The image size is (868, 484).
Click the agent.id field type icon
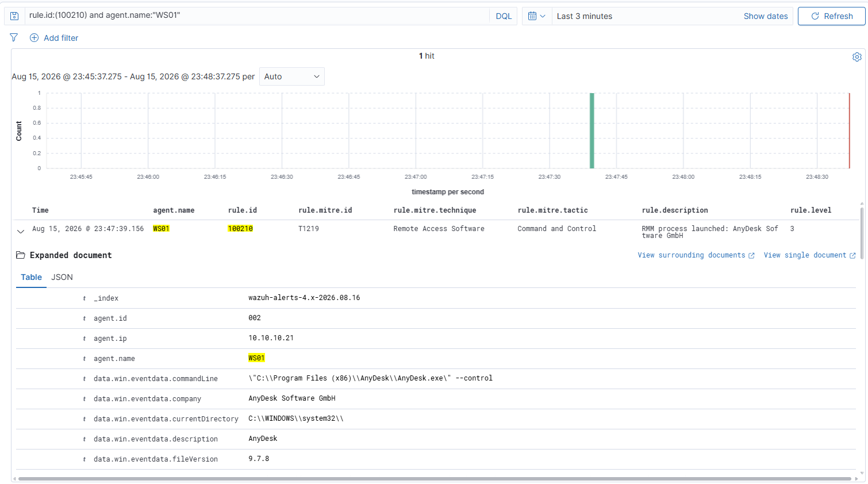pos(85,318)
